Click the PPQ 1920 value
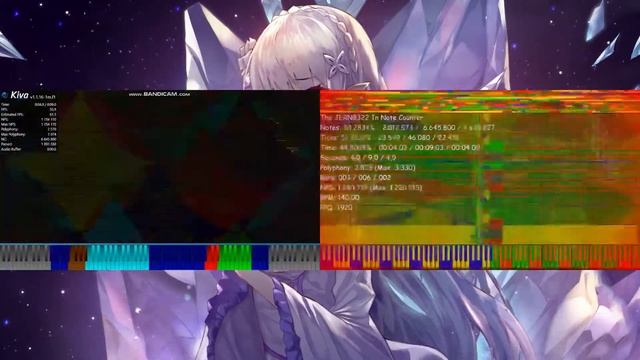The height and width of the screenshot is (360, 640). (x=344, y=207)
